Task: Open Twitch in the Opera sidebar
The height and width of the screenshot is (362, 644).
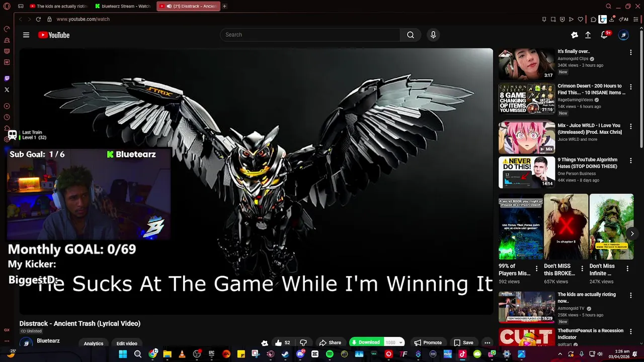Action: (7, 78)
